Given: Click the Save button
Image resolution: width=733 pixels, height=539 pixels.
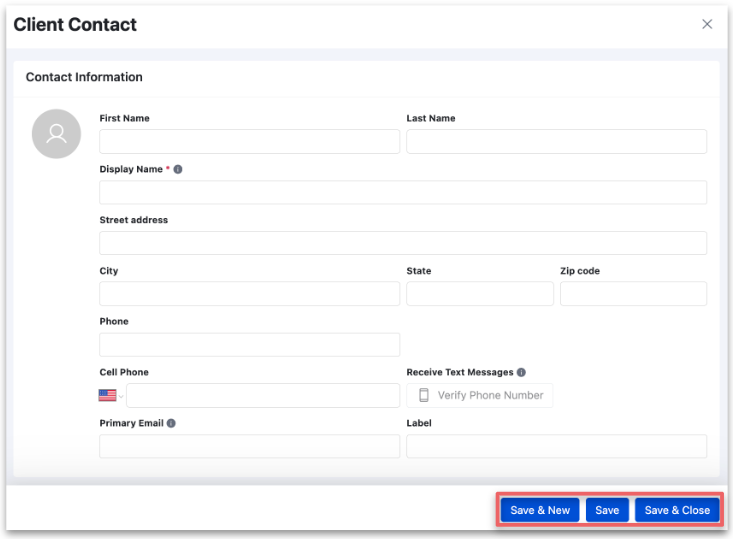Looking at the screenshot, I should tap(607, 510).
